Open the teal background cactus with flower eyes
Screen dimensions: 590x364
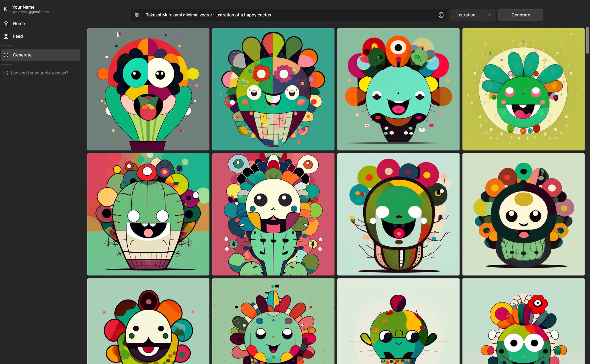pos(273,89)
